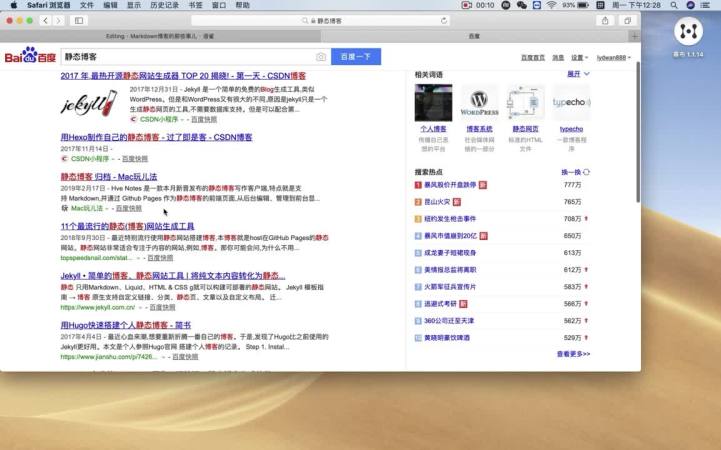Open the lydean888 account dropdown
This screenshot has width=721, height=450.
point(613,57)
